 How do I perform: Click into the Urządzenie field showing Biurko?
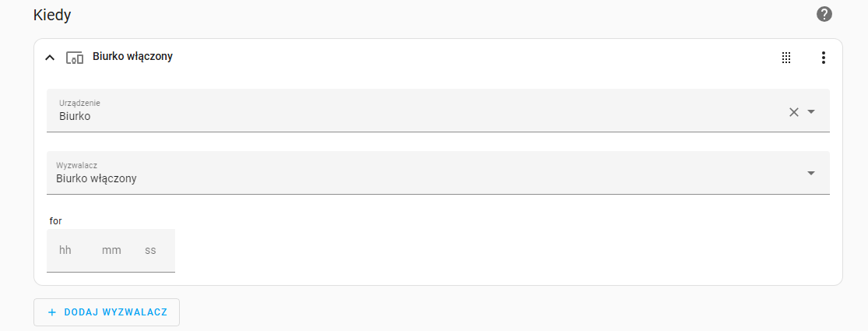tap(438, 110)
